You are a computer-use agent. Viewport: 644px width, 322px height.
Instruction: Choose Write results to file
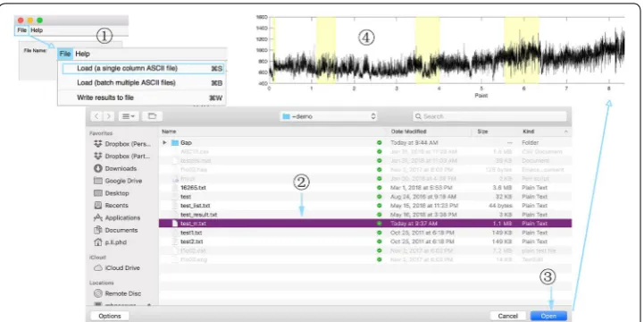click(x=143, y=97)
